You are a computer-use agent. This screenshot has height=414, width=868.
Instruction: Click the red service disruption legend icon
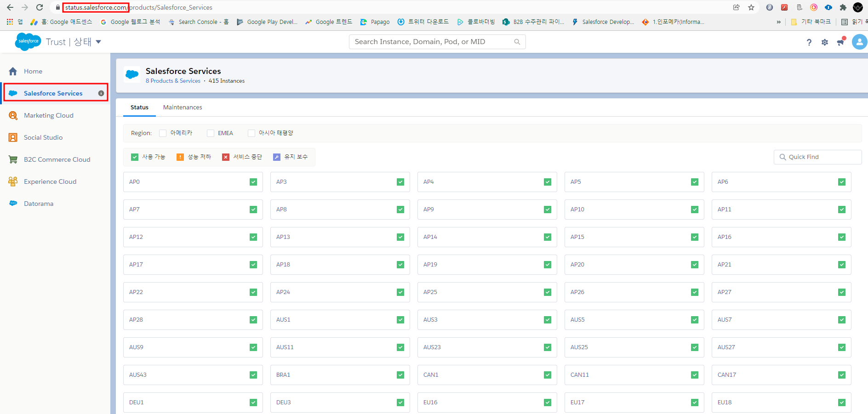(226, 157)
